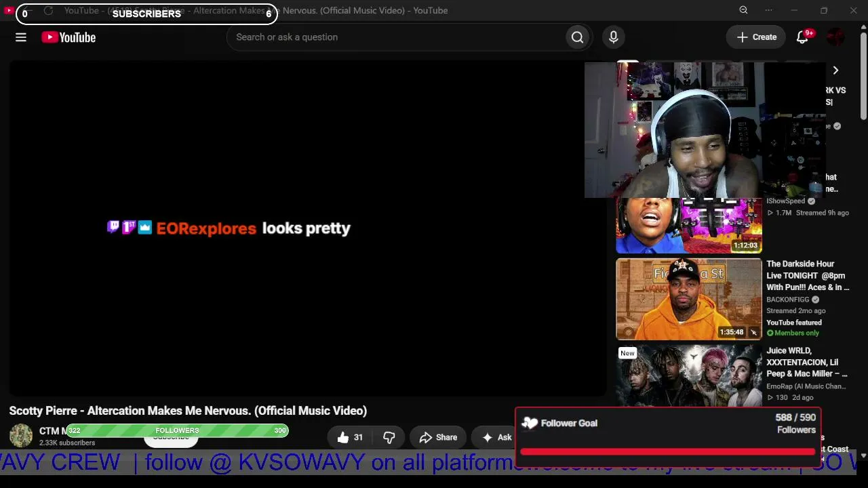
Task: Open The Darkside Hour thumbnail
Action: click(x=689, y=299)
